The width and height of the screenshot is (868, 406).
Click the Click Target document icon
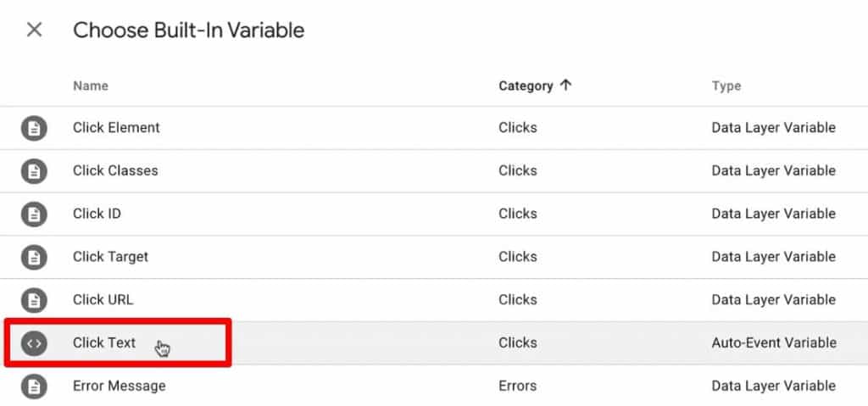(x=34, y=257)
